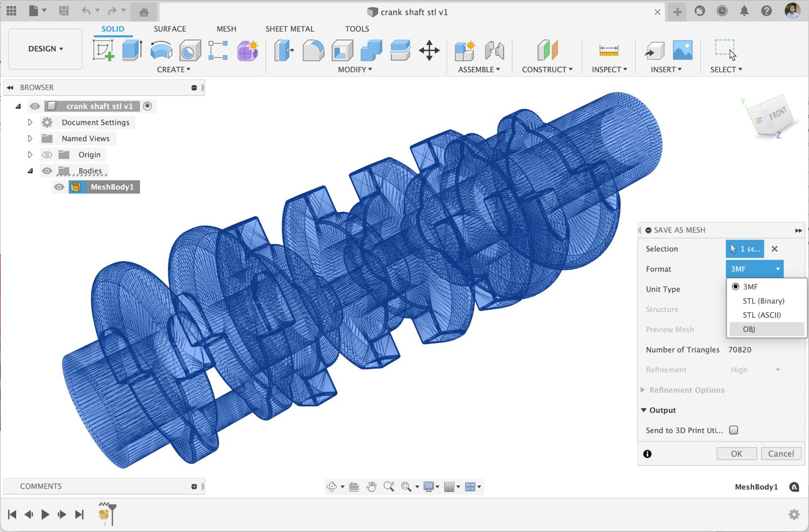809x532 pixels.
Task: Open the Insert Canvas image tool
Action: [x=683, y=51]
